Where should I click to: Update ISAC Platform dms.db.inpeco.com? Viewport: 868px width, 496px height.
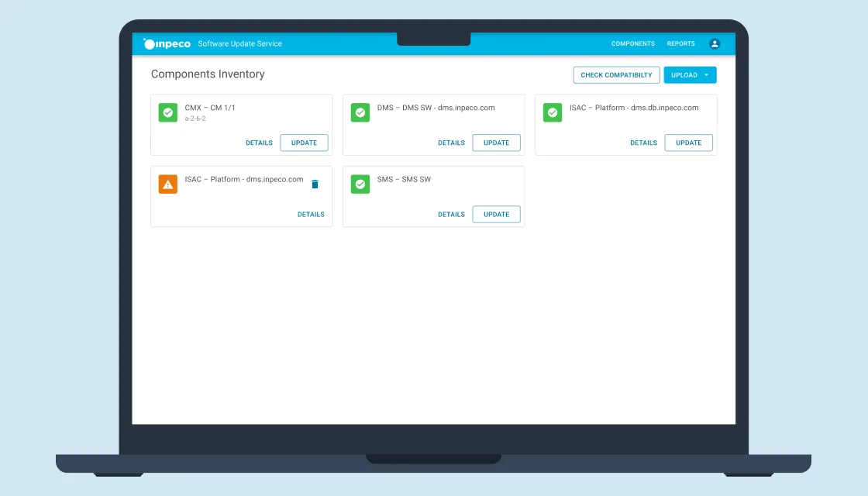coord(689,143)
